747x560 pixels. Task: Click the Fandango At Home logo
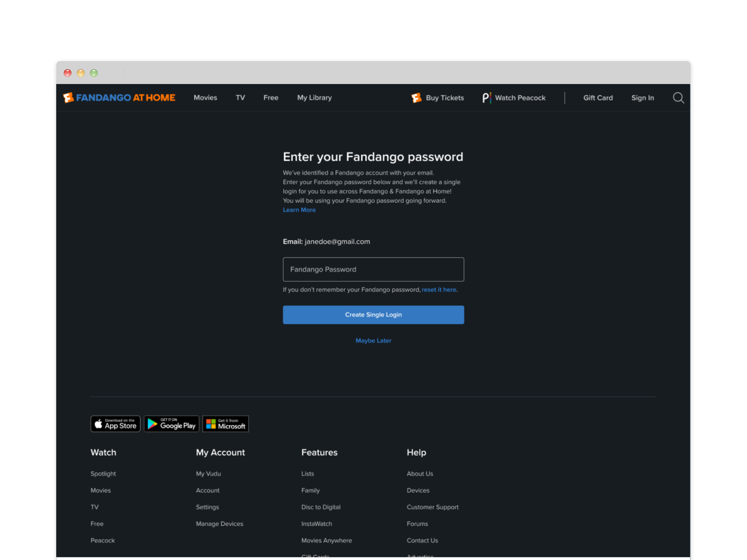click(119, 98)
